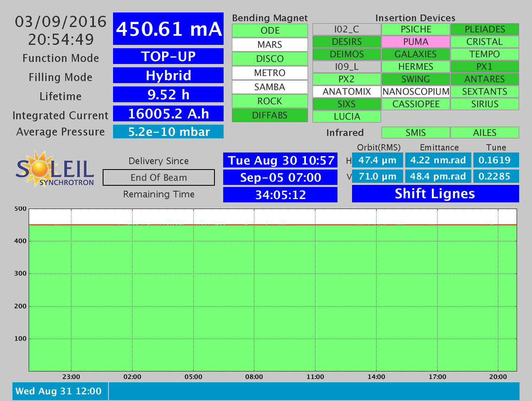Click the 450.61 mA beam current display
Screen dimensions: 532x401
click(168, 29)
